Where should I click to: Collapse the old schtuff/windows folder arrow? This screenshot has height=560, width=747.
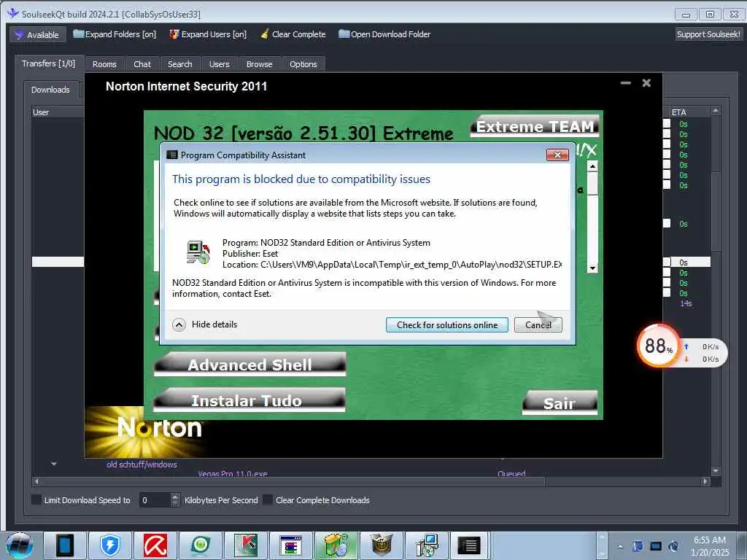pyautogui.click(x=54, y=464)
